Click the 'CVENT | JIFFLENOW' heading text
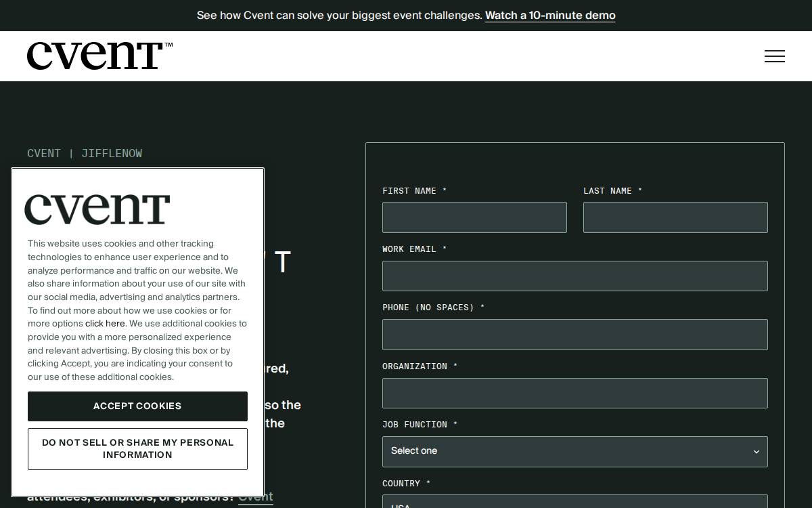The width and height of the screenshot is (812, 508). coord(85,153)
